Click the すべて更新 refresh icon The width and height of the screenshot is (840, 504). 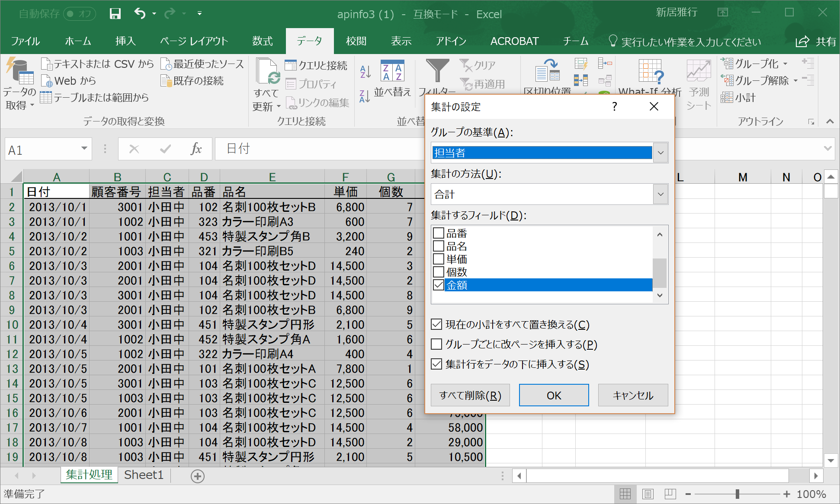pyautogui.click(x=268, y=71)
